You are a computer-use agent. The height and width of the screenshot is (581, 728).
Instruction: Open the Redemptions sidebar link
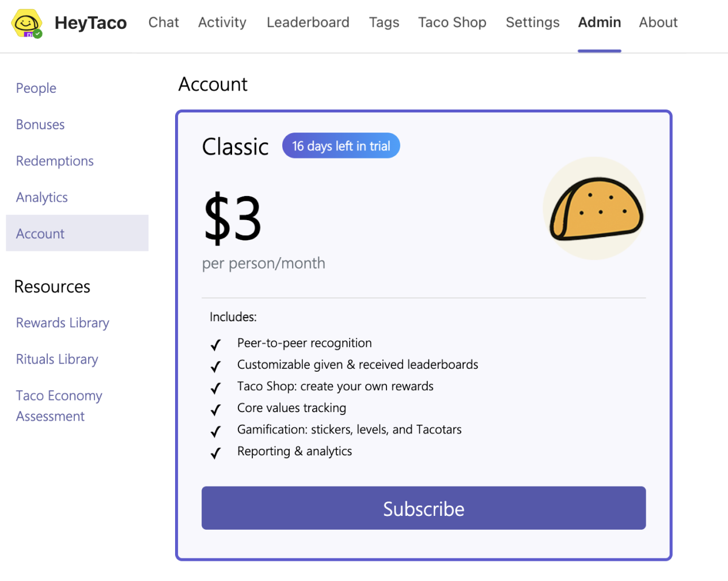pyautogui.click(x=55, y=161)
